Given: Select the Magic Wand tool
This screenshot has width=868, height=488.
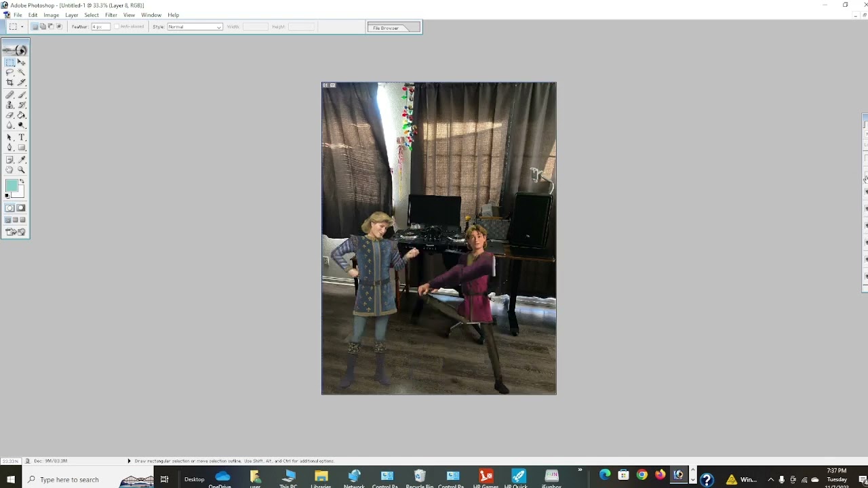Looking at the screenshot, I should click(x=21, y=71).
